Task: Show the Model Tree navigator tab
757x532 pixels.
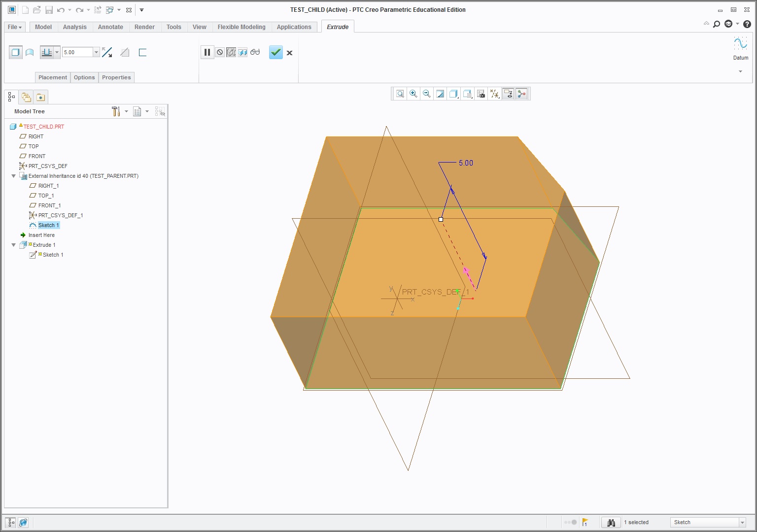Action: pyautogui.click(x=11, y=97)
